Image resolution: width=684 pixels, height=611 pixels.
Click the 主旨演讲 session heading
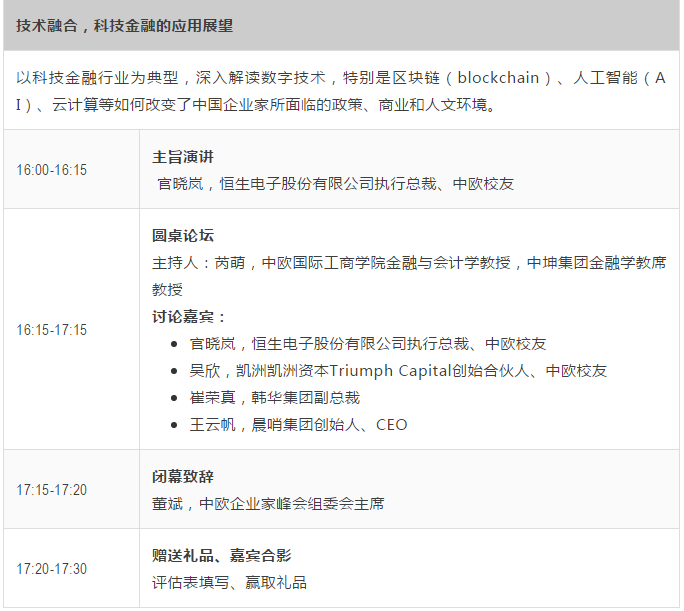pyautogui.click(x=183, y=157)
